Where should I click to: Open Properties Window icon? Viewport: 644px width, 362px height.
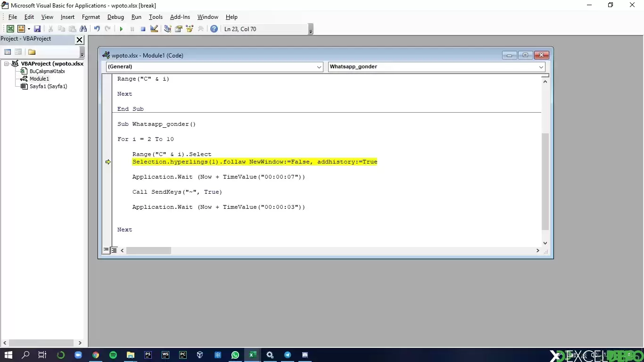[x=179, y=29]
